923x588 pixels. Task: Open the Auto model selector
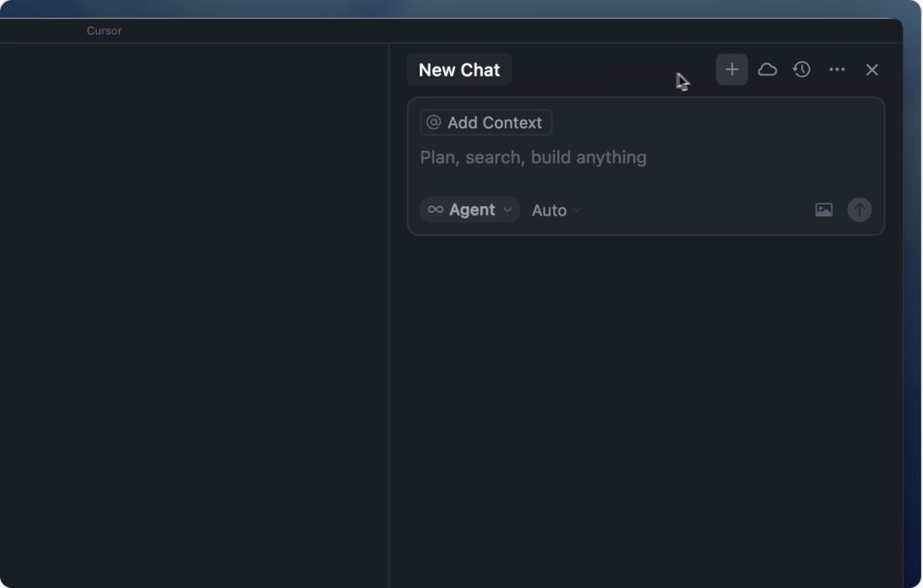[549, 210]
